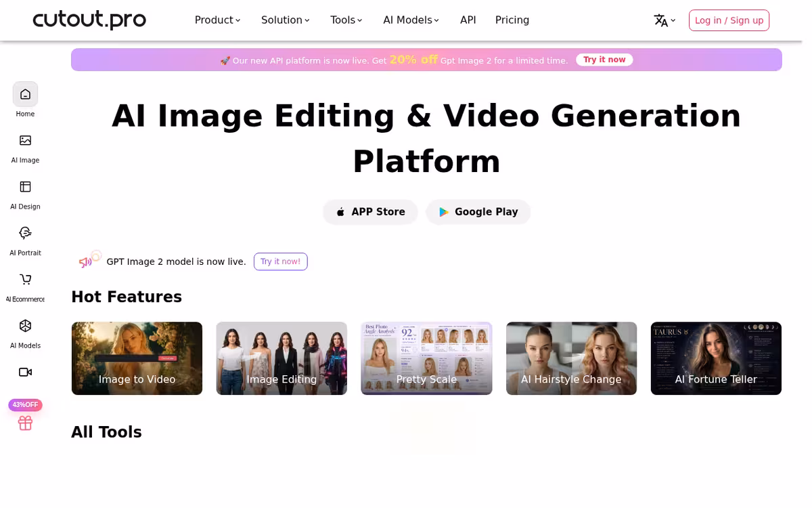Open the AI Fortune Teller feature card
This screenshot has height=508, width=812.
(716, 358)
